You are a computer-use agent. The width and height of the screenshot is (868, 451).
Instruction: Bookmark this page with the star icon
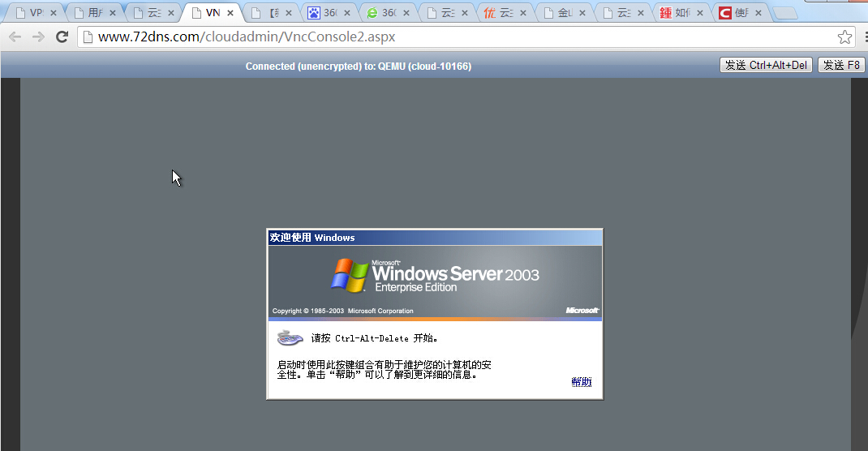(844, 37)
